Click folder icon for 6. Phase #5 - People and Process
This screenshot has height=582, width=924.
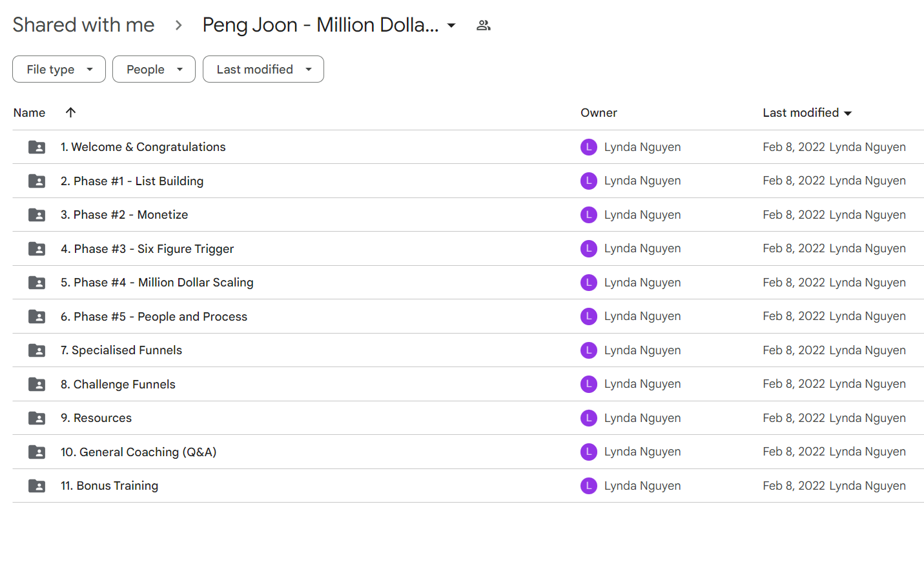point(37,317)
